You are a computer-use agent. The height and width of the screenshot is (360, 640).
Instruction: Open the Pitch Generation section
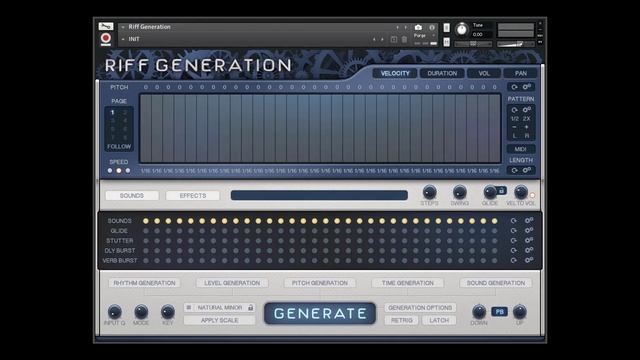[320, 283]
